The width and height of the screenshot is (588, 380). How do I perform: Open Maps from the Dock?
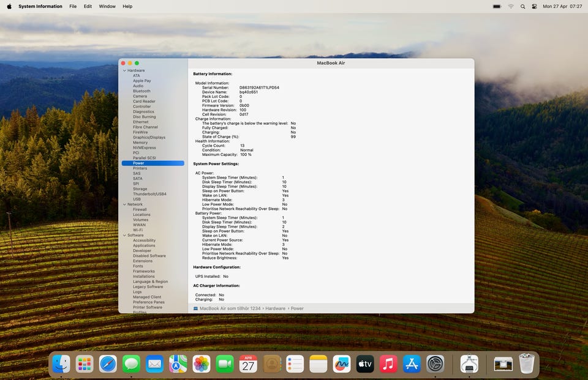click(x=178, y=364)
